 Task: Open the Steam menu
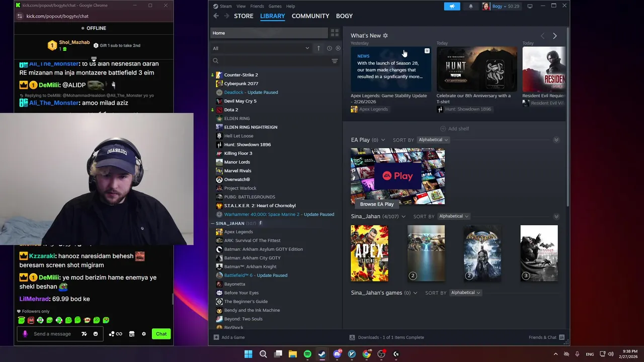pyautogui.click(x=225, y=6)
